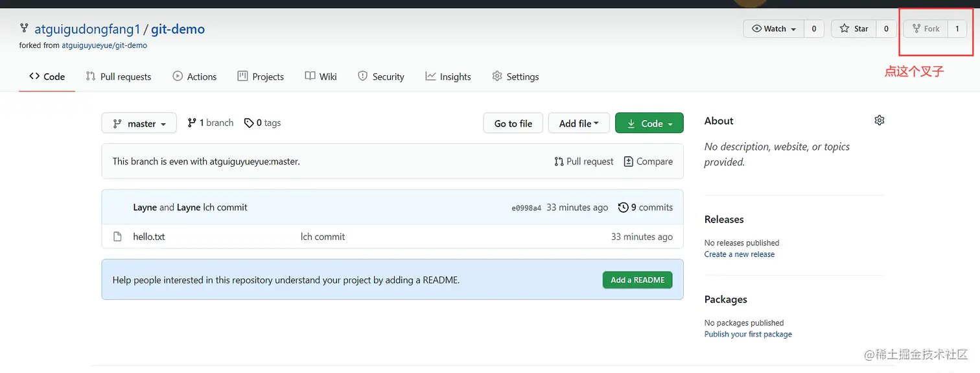Image resolution: width=980 pixels, height=373 pixels.
Task: Open the Insights tab
Action: pos(448,77)
